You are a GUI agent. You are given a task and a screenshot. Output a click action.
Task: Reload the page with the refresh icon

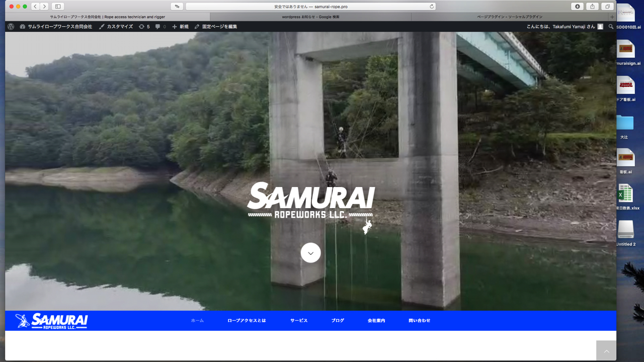(431, 7)
